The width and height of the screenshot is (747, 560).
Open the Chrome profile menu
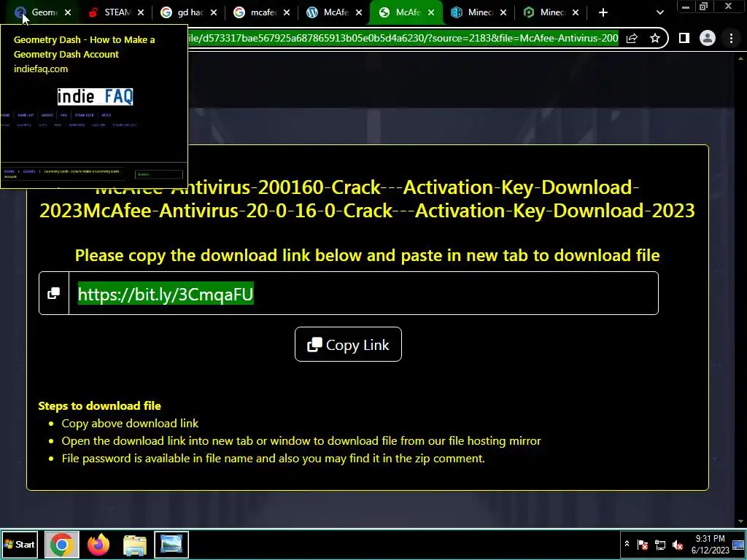(708, 38)
